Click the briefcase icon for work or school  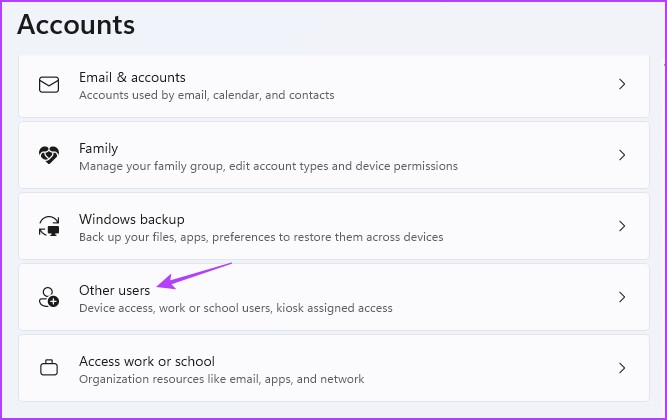[x=49, y=368]
